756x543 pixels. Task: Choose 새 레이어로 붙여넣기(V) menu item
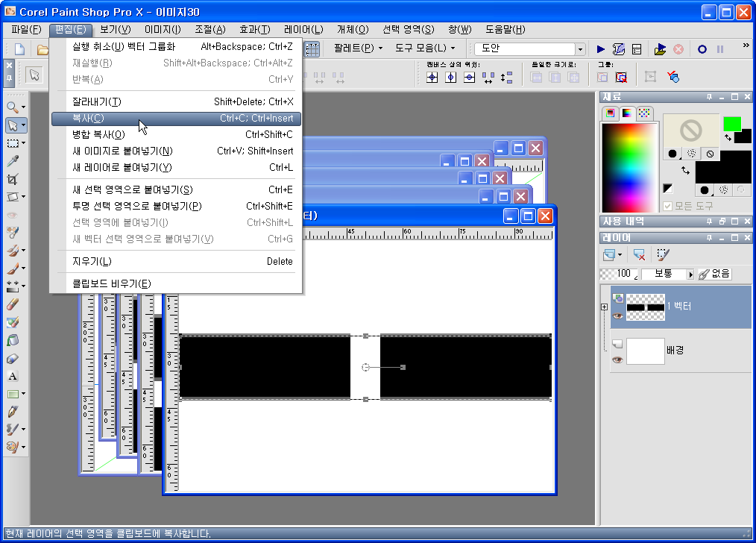coord(177,167)
